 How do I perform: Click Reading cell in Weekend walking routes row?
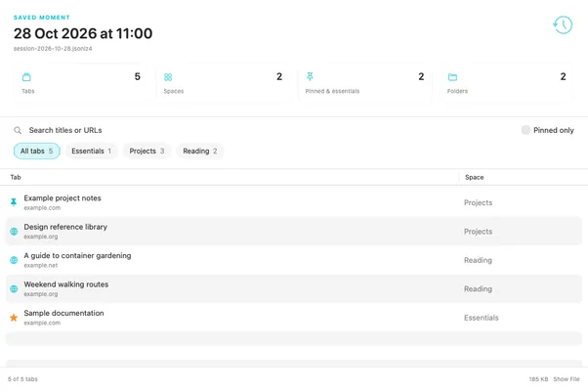pyautogui.click(x=478, y=289)
